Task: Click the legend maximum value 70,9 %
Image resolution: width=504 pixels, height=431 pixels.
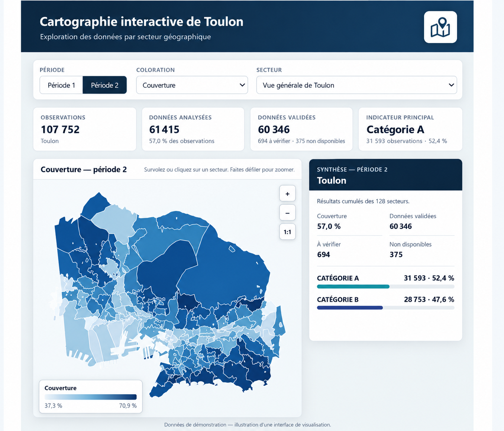Action: pos(128,406)
